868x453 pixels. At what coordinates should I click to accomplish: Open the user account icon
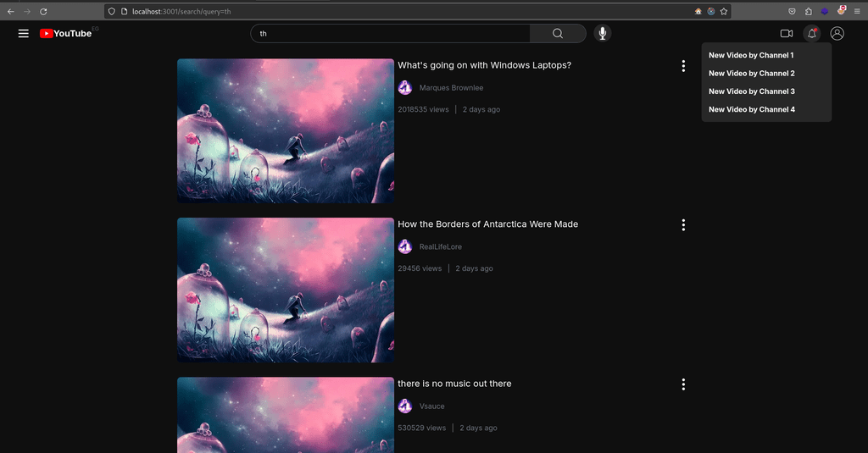click(837, 34)
